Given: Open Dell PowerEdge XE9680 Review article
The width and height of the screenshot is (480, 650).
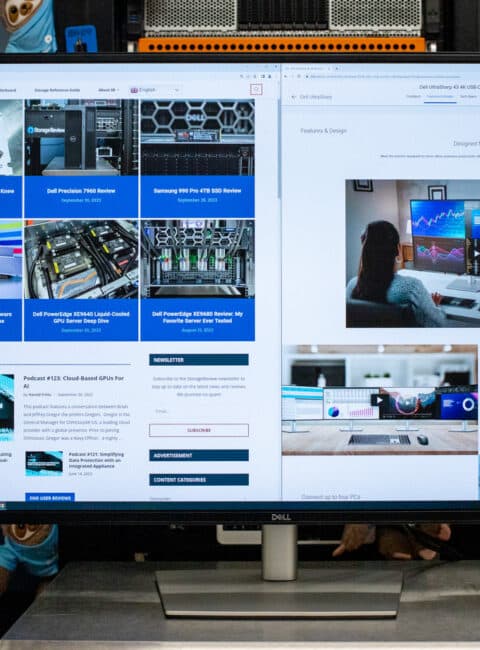Looking at the screenshot, I should click(x=197, y=317).
